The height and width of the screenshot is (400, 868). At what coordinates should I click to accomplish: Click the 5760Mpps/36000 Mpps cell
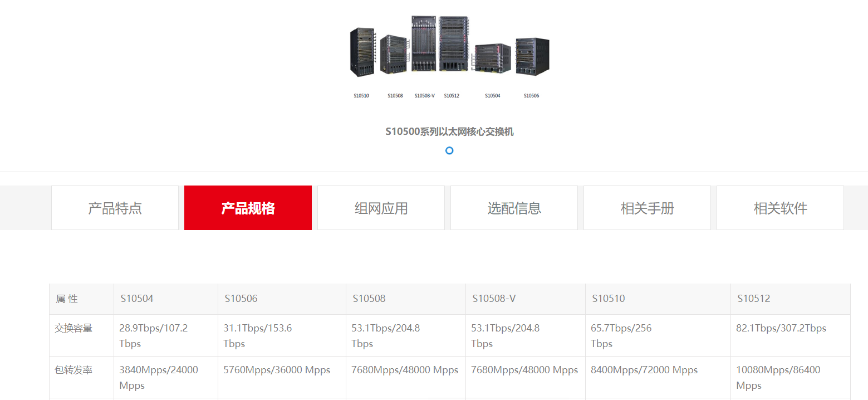282,377
